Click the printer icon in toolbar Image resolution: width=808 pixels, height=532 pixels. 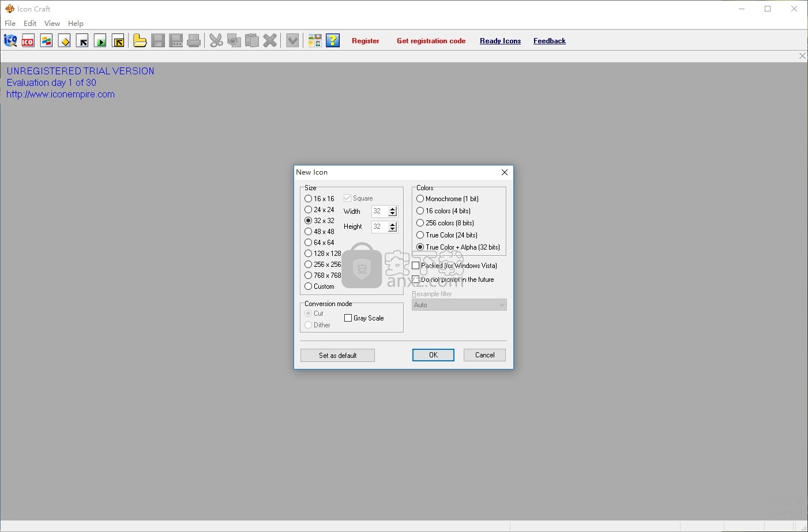tap(194, 40)
